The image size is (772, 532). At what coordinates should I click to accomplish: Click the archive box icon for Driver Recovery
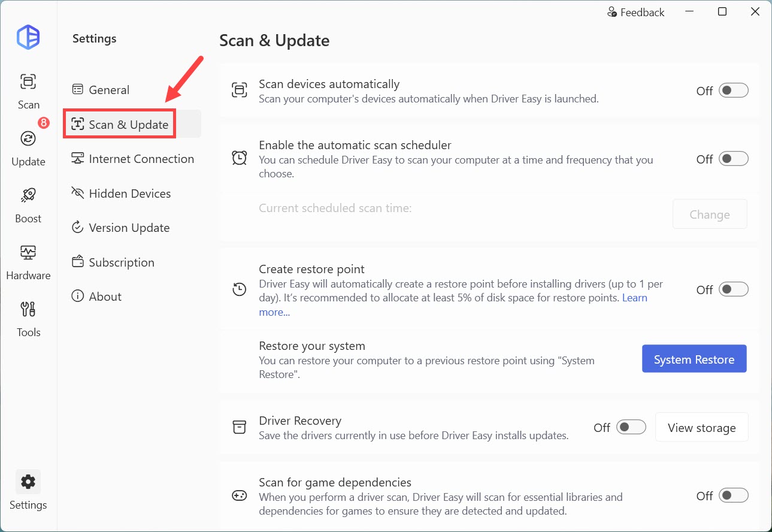coord(240,427)
